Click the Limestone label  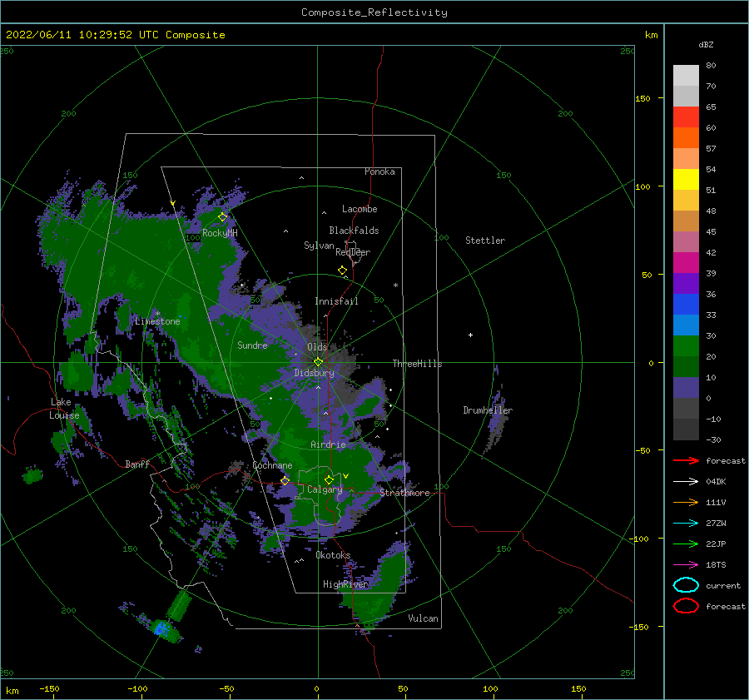point(157,321)
